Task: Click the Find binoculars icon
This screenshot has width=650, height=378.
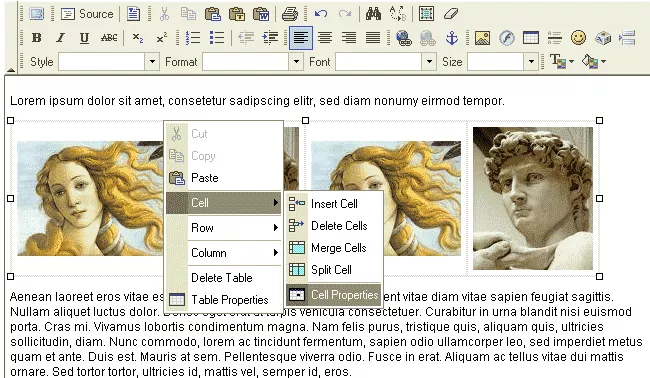Action: coord(374,14)
